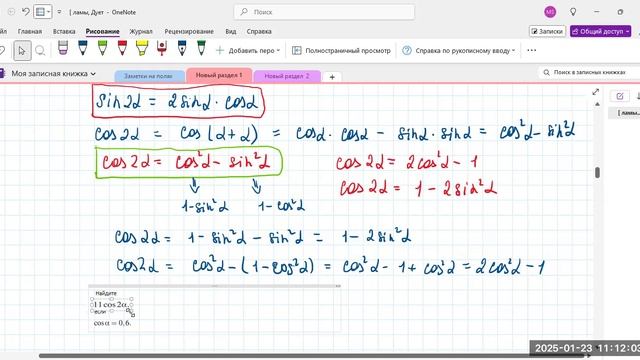Viewport: 640px width, 360px height.
Task: Switch to the Новый раздел 2 section tab
Action: [x=287, y=76]
